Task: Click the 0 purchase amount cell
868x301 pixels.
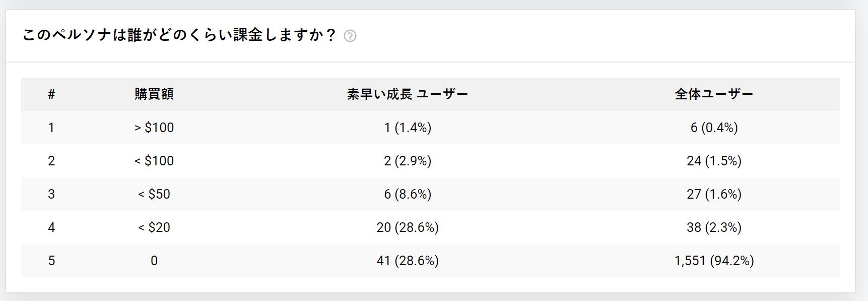Action: point(154,261)
